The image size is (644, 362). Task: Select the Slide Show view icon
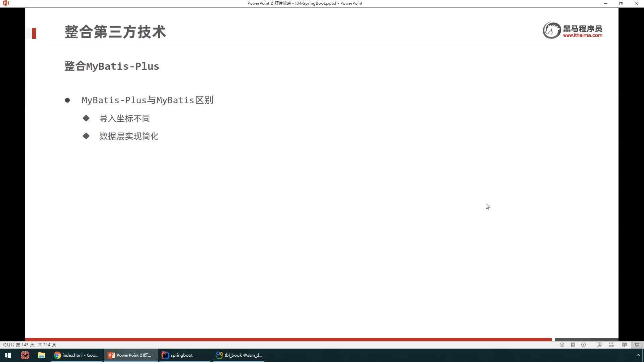pyautogui.click(x=637, y=345)
